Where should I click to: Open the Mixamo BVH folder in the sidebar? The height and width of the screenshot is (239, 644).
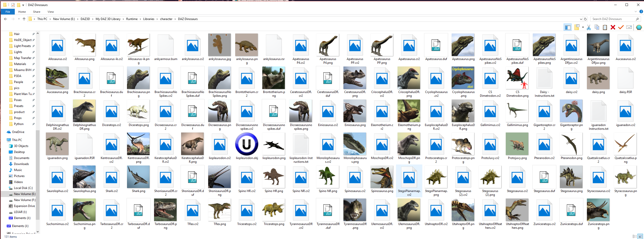point(23,70)
